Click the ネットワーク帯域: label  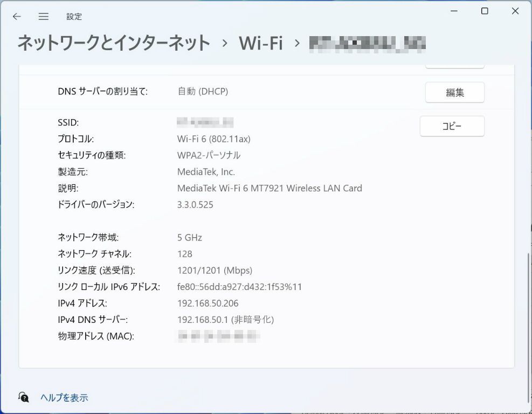click(x=88, y=238)
